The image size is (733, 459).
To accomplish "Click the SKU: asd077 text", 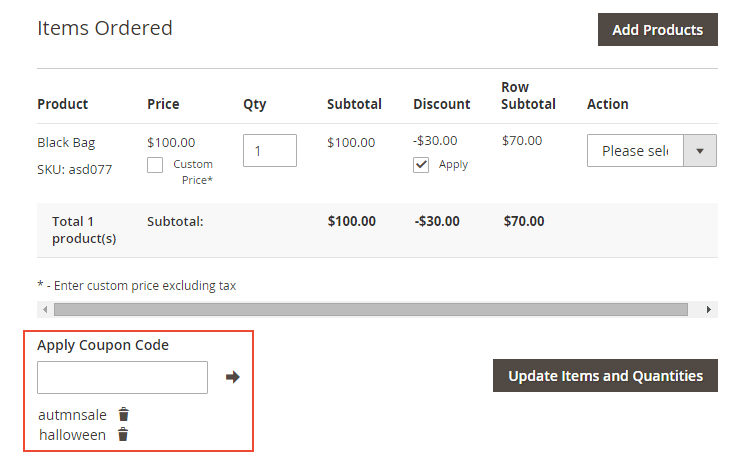I will coord(74,169).
